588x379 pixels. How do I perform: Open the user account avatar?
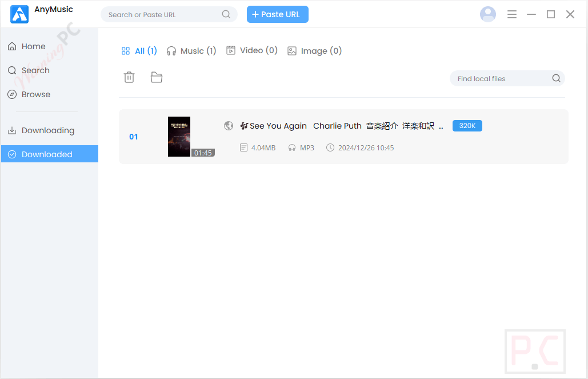tap(487, 14)
